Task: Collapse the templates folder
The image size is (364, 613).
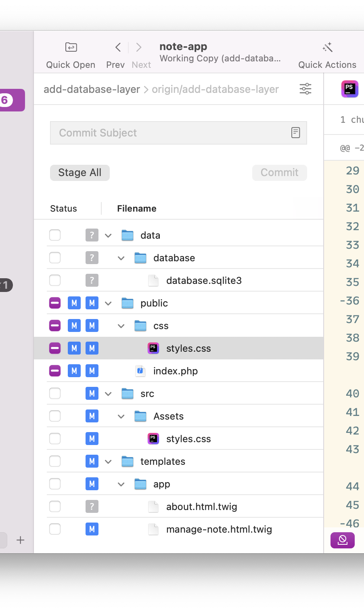Action: point(108,462)
